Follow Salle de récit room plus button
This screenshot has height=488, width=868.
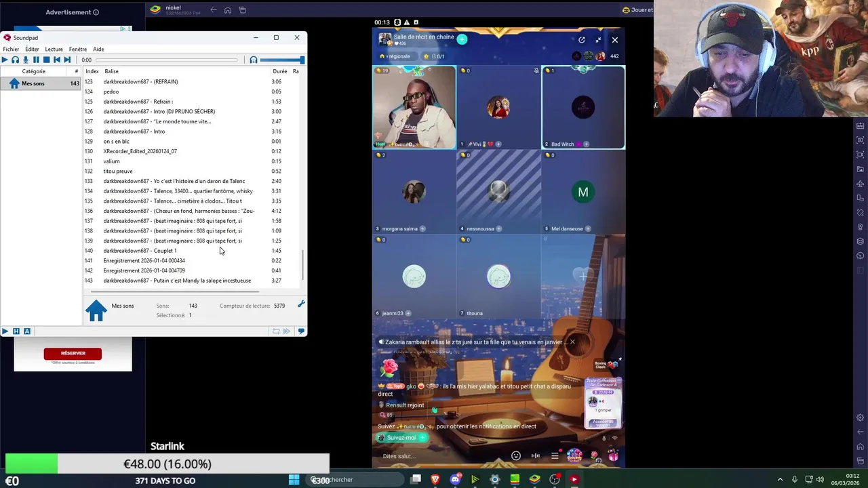click(462, 39)
